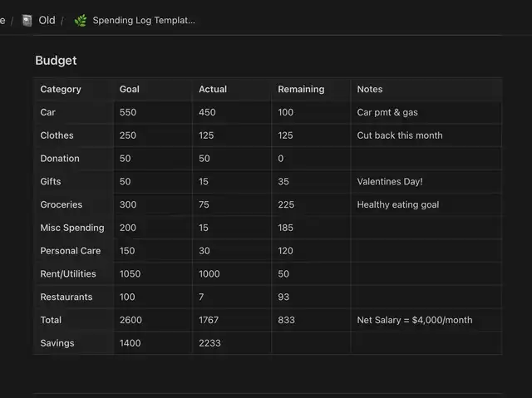This screenshot has height=398, width=532.
Task: Edit the 'Healthy eating goal' note
Action: (x=398, y=204)
